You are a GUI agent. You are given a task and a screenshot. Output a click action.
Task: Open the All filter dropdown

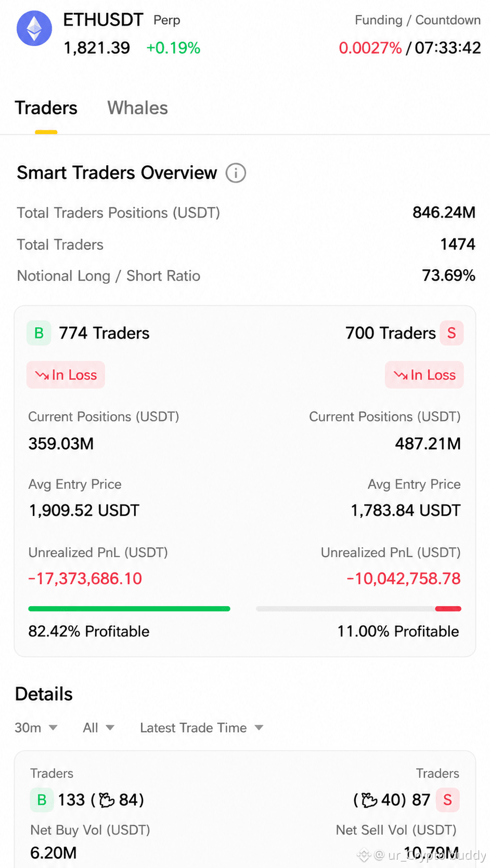pos(98,728)
